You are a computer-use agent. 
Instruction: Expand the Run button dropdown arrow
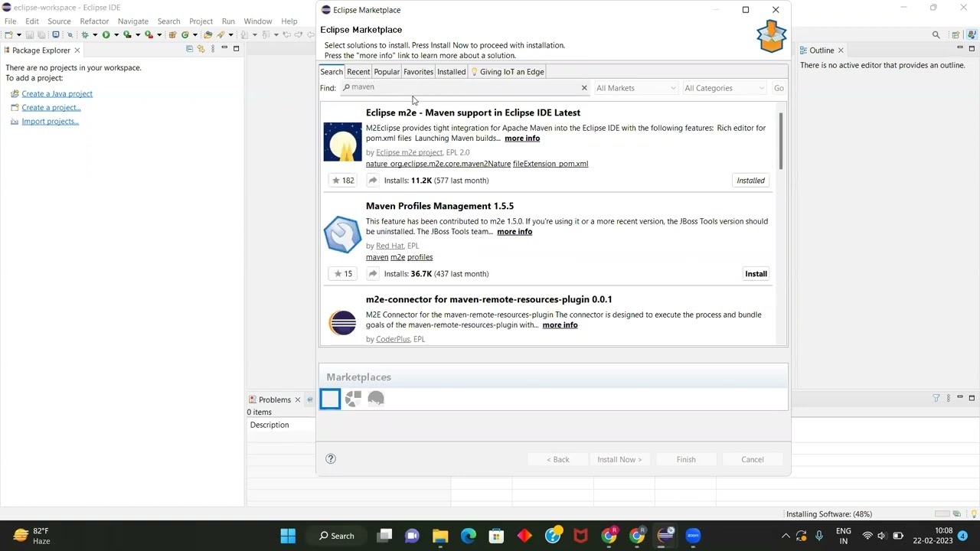116,34
